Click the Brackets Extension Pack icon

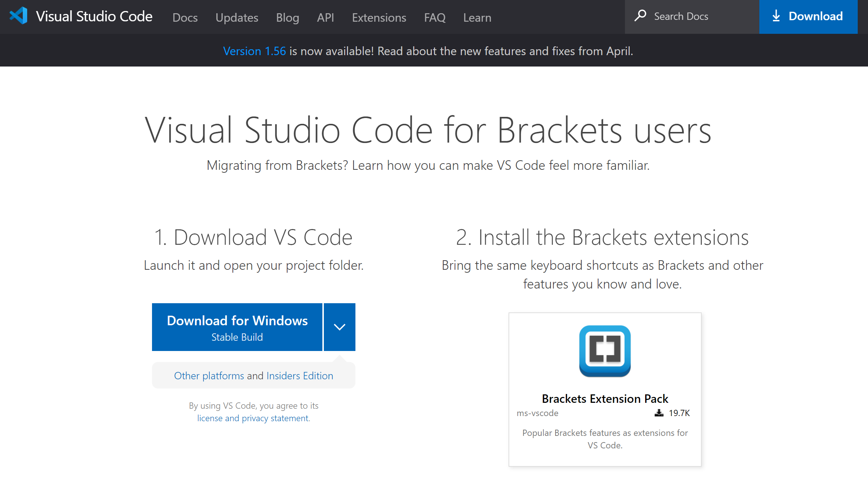[605, 351]
